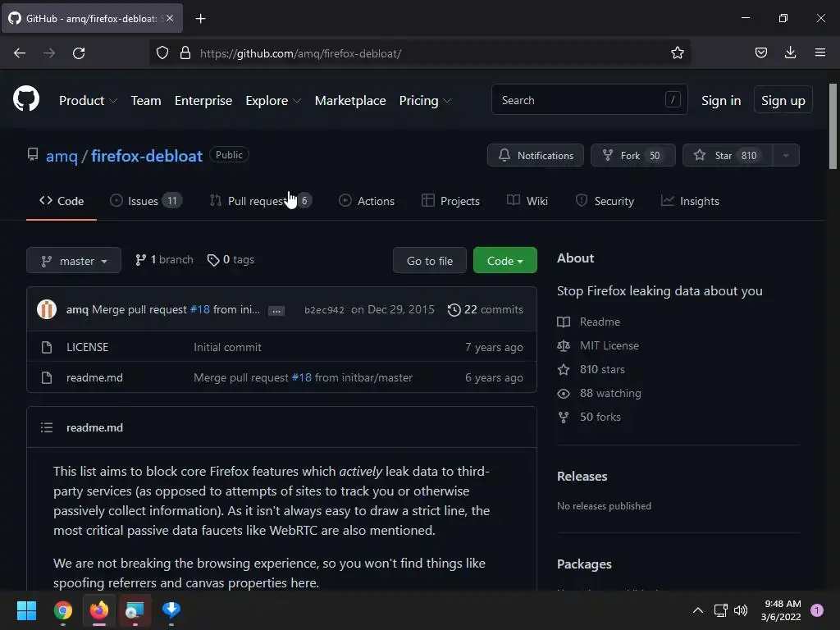840x630 pixels.
Task: Star the repository with Star button
Action: click(728, 155)
